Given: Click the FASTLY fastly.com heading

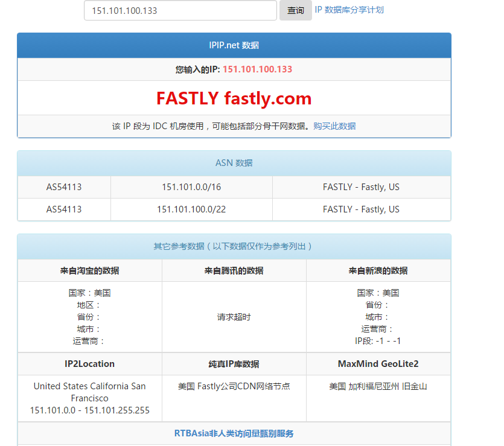Looking at the screenshot, I should (x=234, y=98).
